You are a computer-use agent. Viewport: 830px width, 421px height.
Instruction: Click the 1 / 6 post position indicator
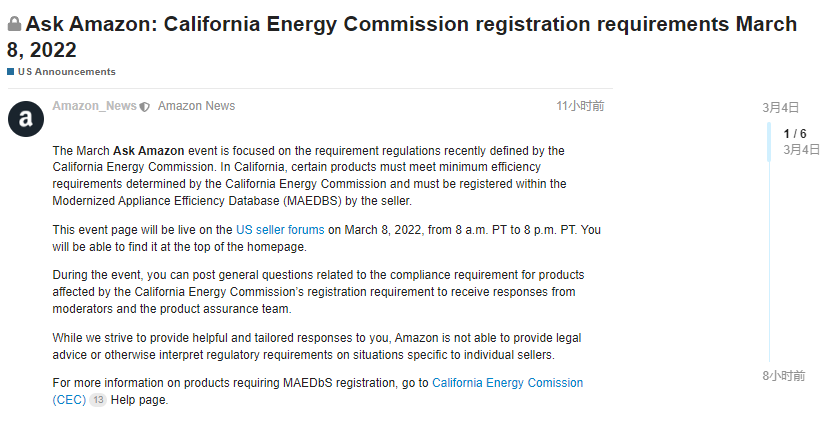[x=795, y=133]
